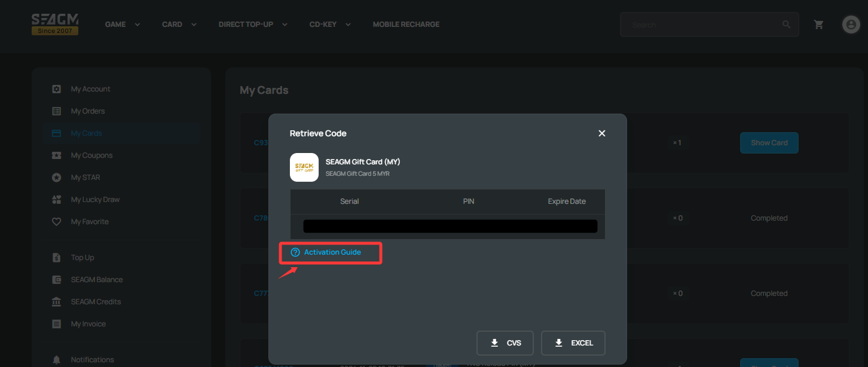Screen dimensions: 868x367
Task: Expand the DIRECT TOP-UP dropdown menu
Action: [253, 25]
